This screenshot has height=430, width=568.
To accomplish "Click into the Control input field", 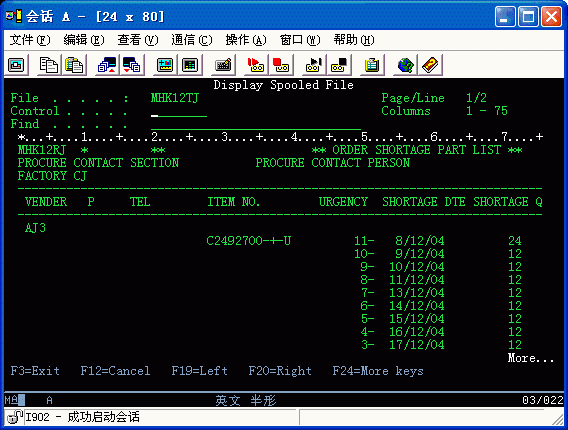I will pyautogui.click(x=179, y=112).
